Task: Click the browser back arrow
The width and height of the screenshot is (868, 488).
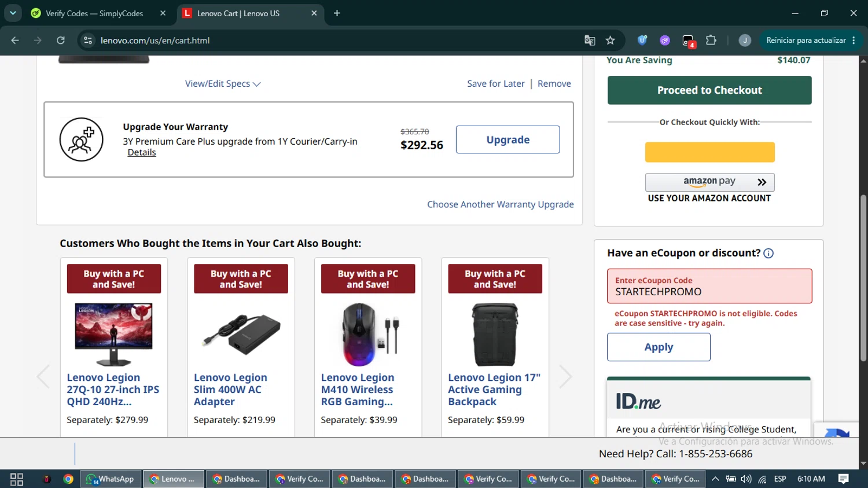Action: pyautogui.click(x=15, y=41)
